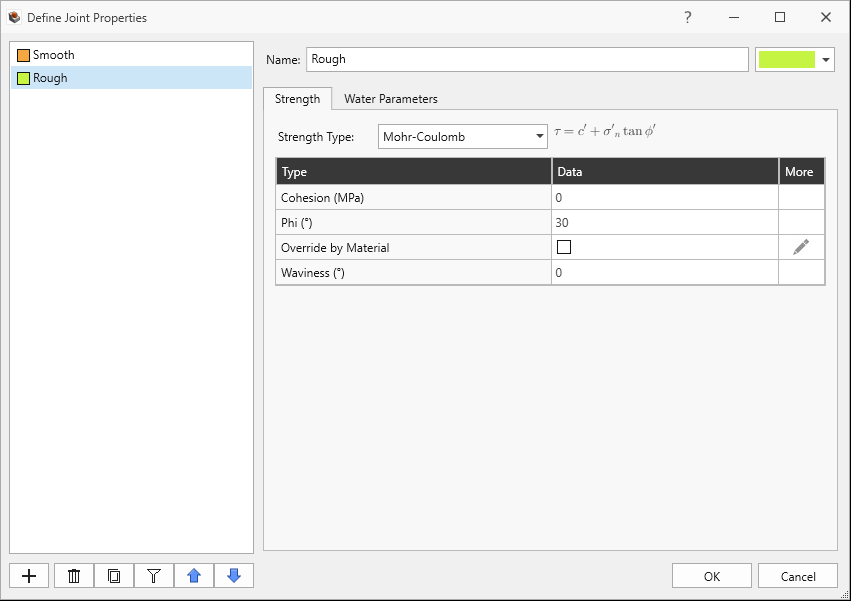
Task: Switch to the Water Parameters tab
Action: pyautogui.click(x=391, y=99)
